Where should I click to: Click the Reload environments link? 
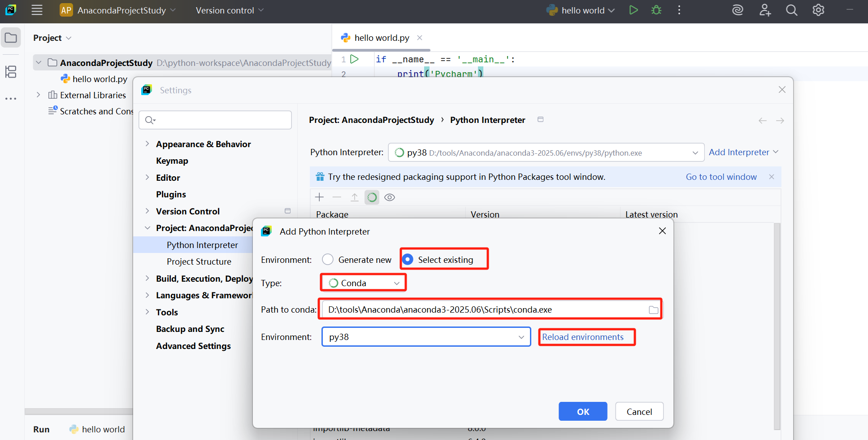(x=583, y=337)
